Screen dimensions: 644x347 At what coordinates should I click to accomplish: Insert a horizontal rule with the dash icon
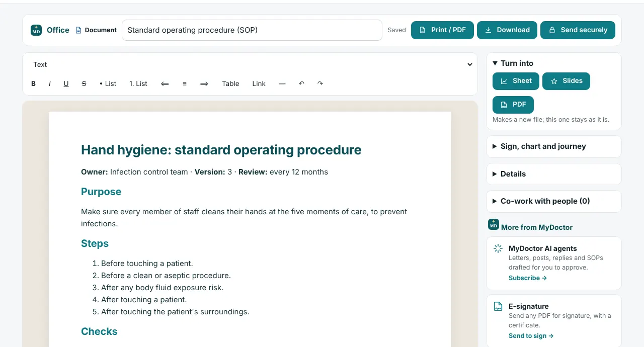282,84
